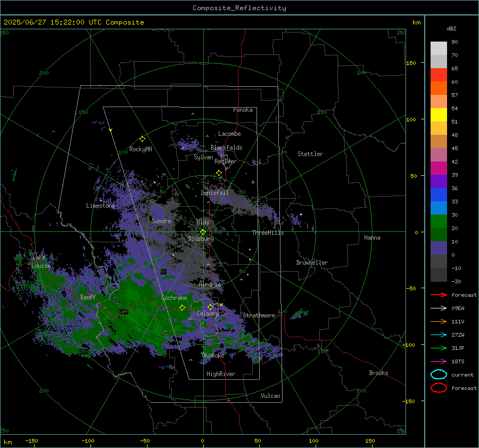Screen dimensions: 479x448
Task: Click the 'Didsbury' map label
Action: tap(201, 239)
